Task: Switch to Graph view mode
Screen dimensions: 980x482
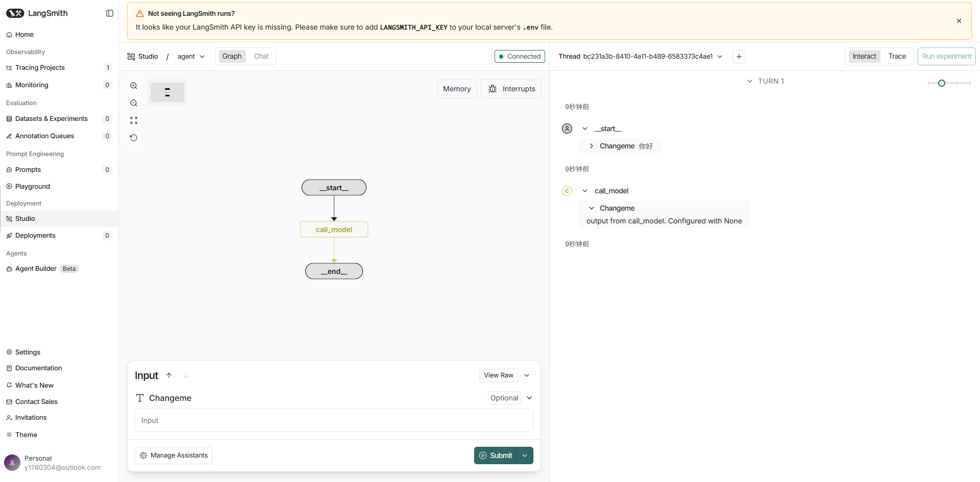Action: pyautogui.click(x=232, y=56)
